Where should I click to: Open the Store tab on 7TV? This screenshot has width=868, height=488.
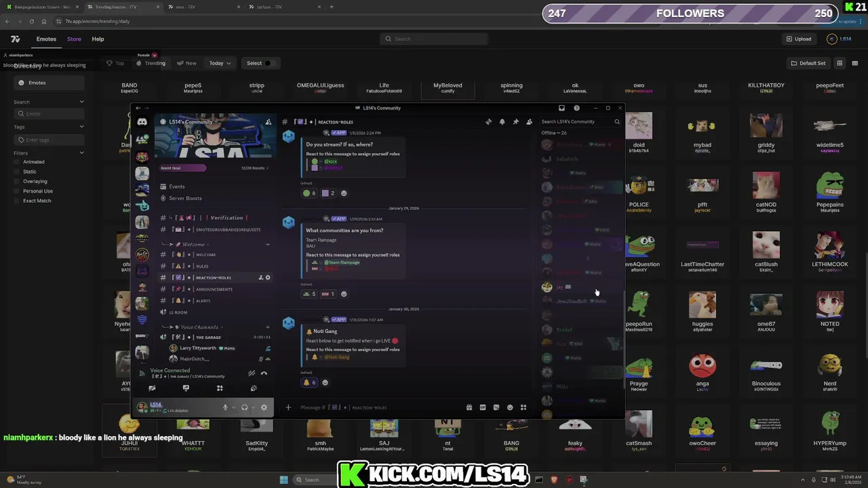pyautogui.click(x=74, y=39)
